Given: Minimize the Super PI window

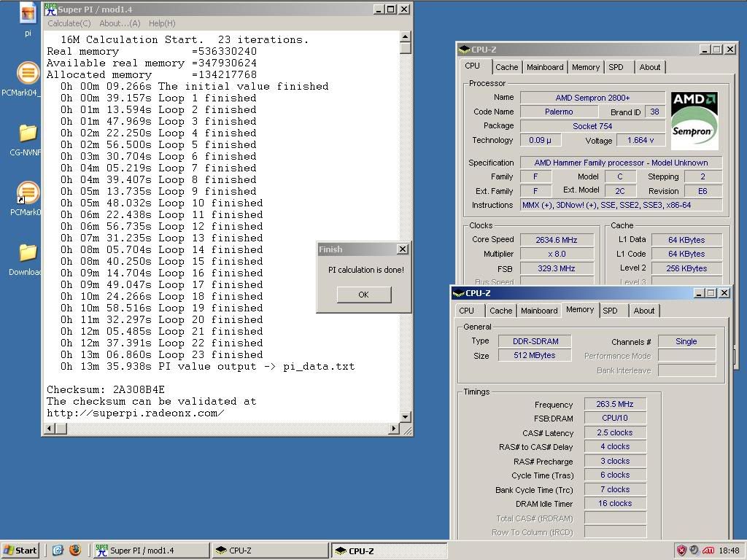Looking at the screenshot, I should point(379,9).
